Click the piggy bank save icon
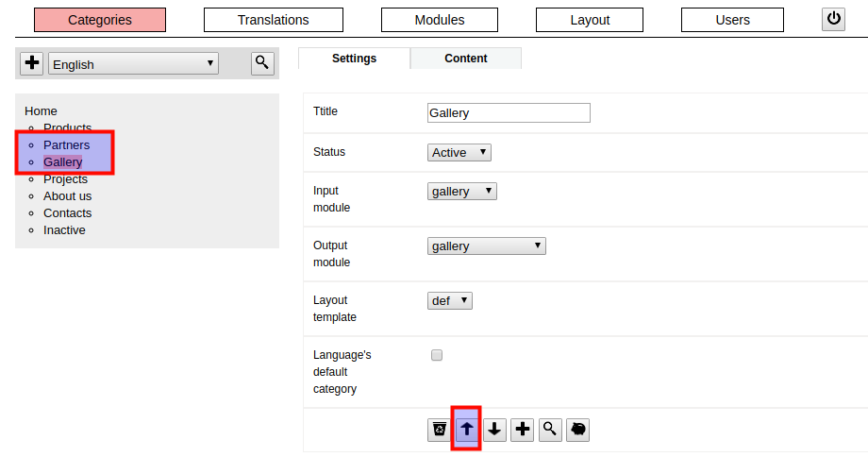This screenshot has width=868, height=457. point(578,430)
